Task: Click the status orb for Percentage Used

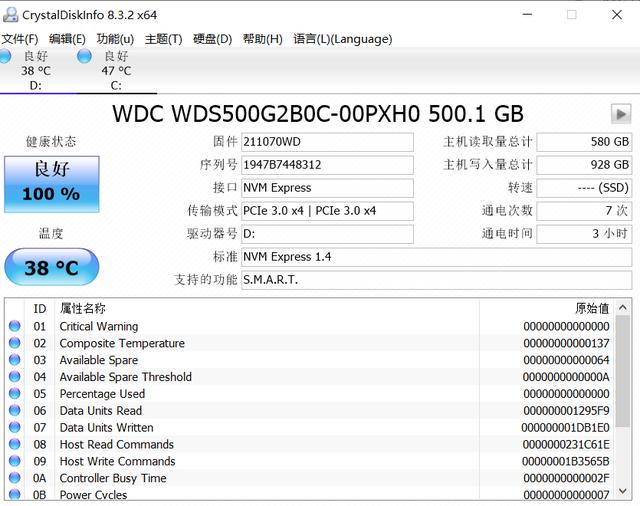Action: [x=14, y=394]
